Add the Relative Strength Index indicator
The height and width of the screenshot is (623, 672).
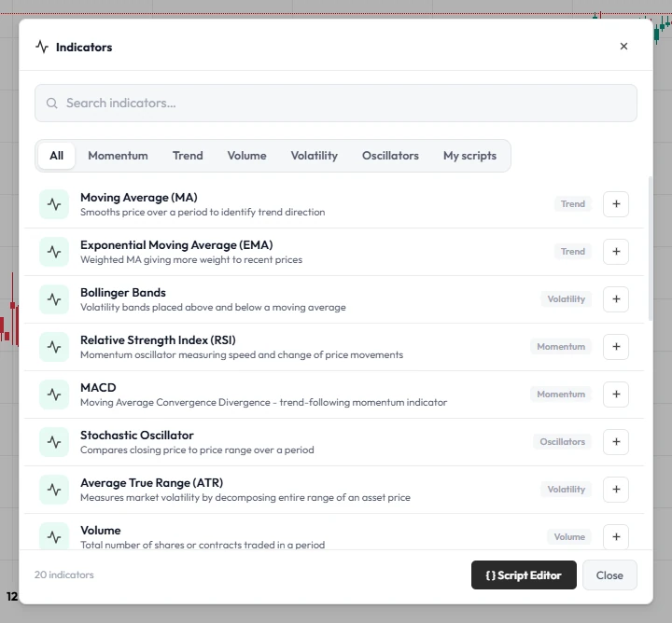click(x=616, y=347)
